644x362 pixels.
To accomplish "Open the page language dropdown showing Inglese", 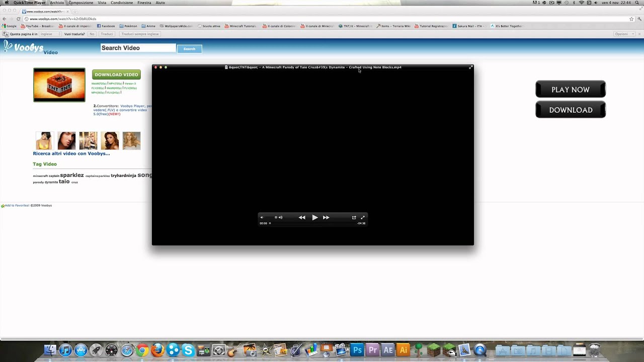I will 50,34.
